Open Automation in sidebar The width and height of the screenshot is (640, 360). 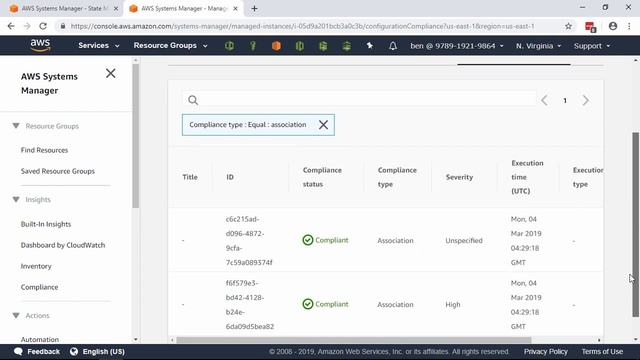click(40, 339)
